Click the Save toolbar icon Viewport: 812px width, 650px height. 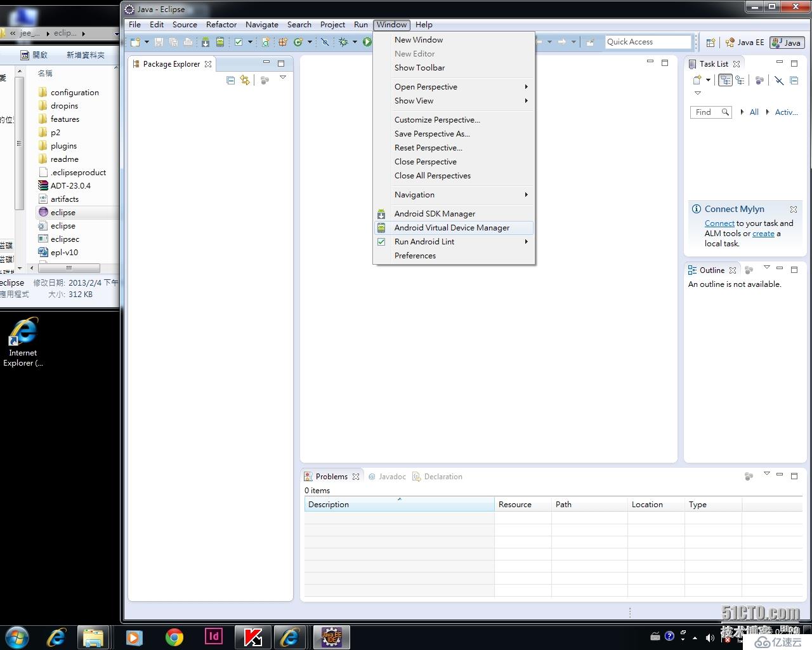[159, 42]
